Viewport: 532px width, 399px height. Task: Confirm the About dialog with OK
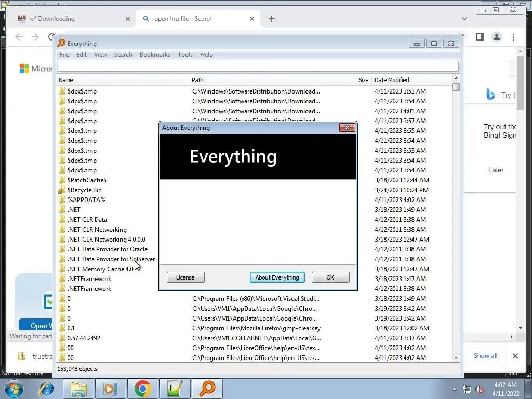(330, 277)
